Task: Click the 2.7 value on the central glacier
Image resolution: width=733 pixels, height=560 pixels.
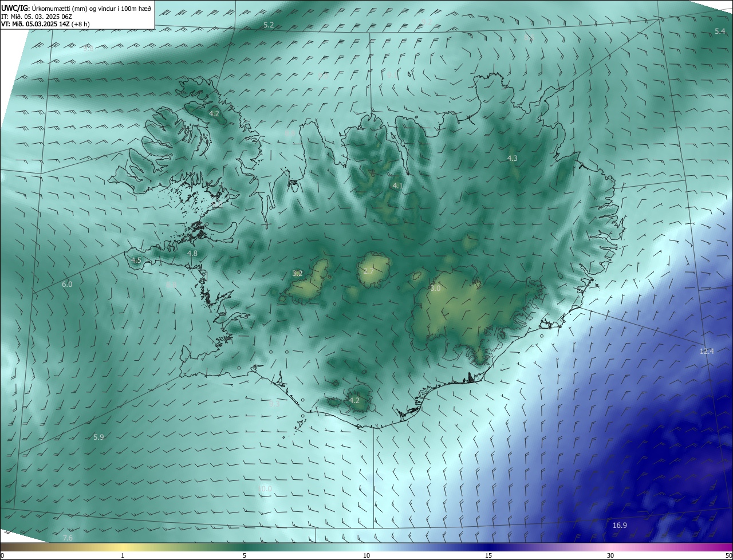Action: click(368, 270)
